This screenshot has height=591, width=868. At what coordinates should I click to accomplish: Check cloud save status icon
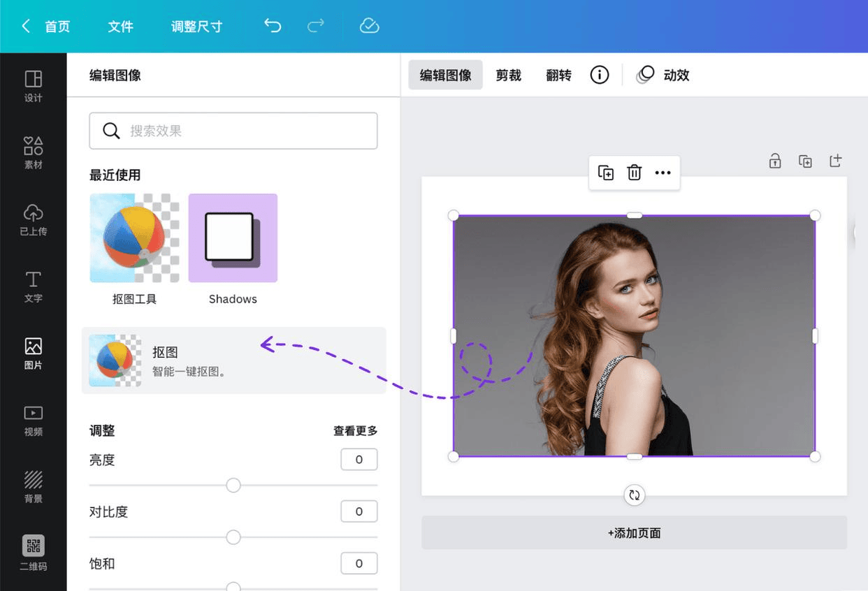tap(369, 26)
